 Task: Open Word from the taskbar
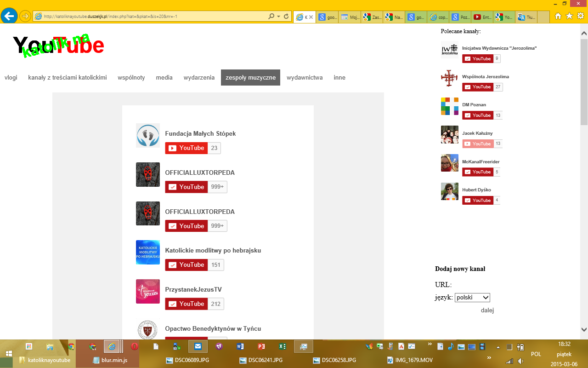coord(240,346)
